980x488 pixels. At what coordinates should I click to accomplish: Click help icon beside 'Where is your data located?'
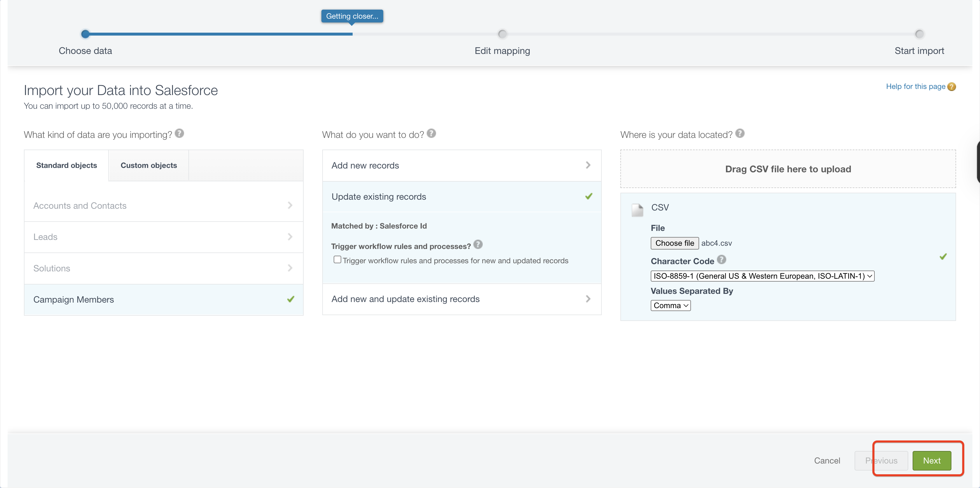click(x=740, y=134)
